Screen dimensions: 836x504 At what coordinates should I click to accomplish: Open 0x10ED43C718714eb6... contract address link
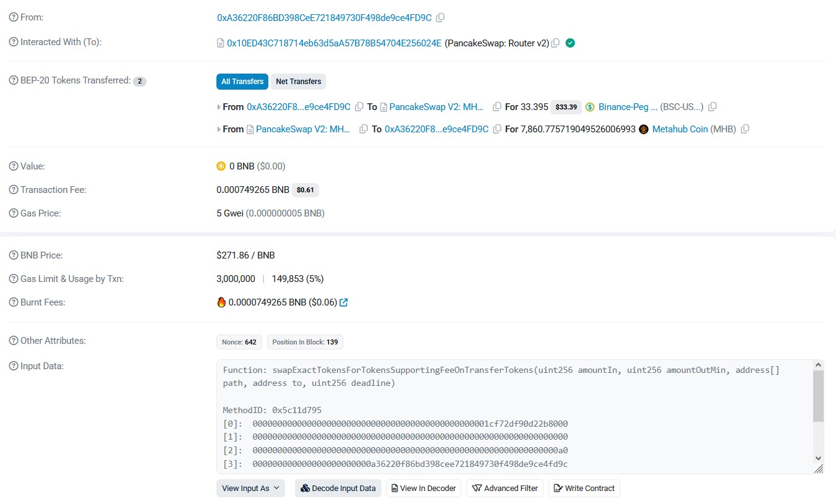click(334, 43)
